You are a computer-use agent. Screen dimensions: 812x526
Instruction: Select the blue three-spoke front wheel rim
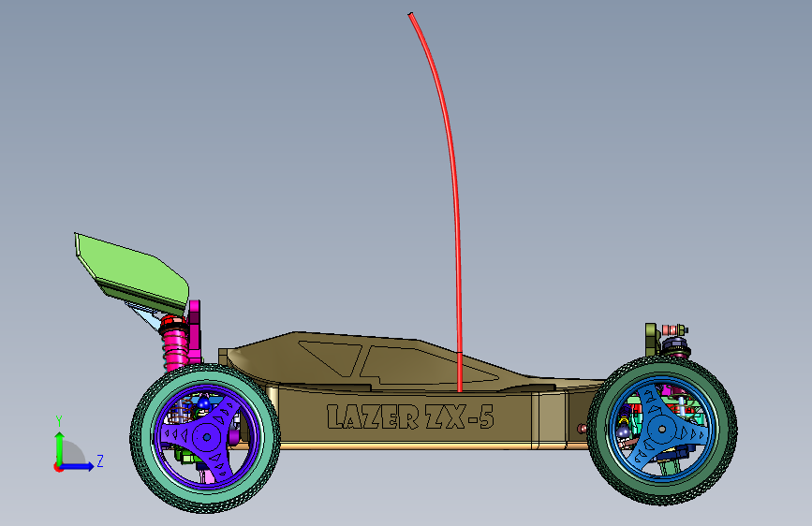click(x=662, y=430)
